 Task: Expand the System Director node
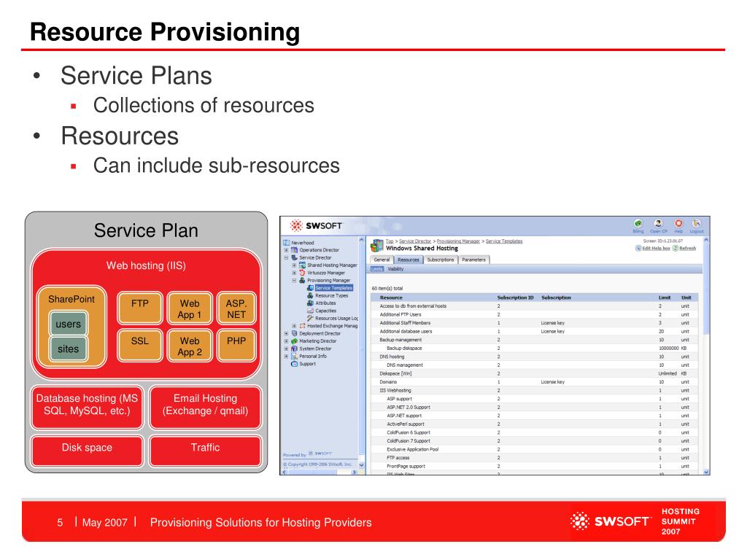tap(286, 349)
